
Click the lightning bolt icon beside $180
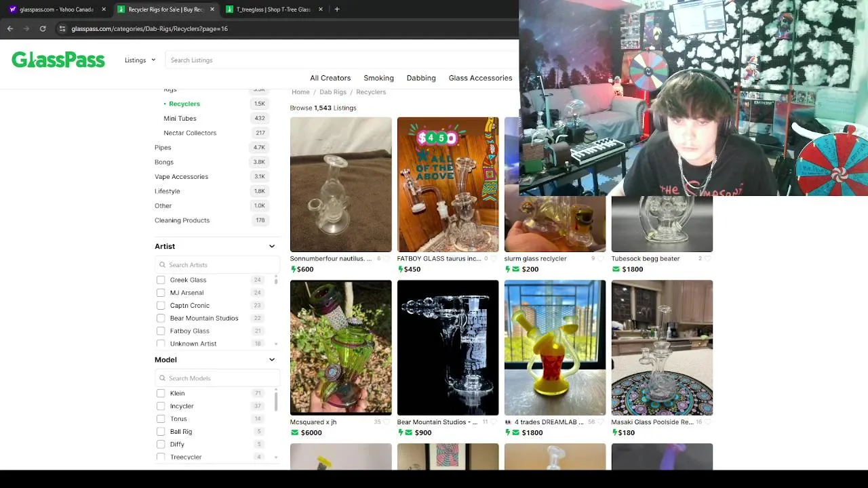pos(614,432)
